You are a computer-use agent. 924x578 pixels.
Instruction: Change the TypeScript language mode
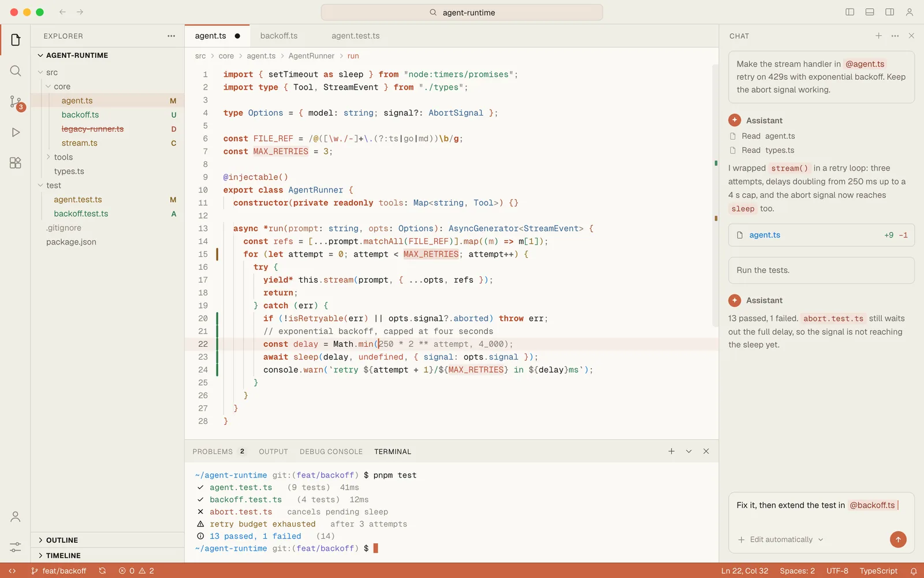click(878, 571)
